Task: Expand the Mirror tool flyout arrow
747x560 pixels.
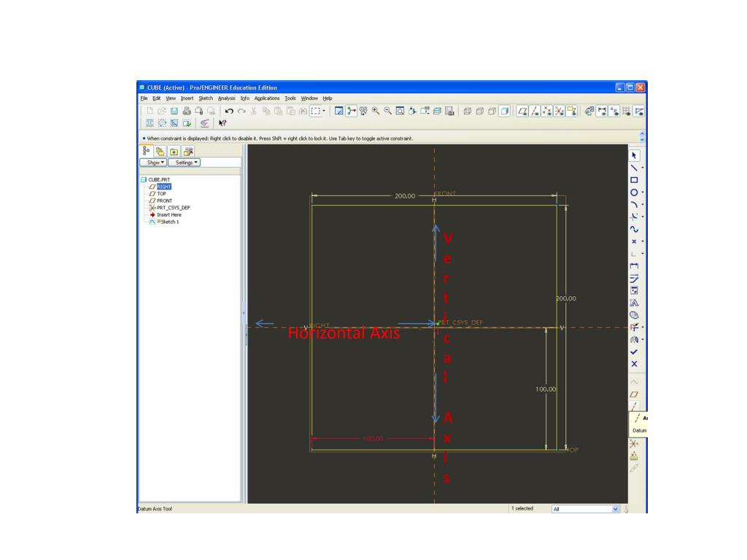Action: pyautogui.click(x=643, y=340)
